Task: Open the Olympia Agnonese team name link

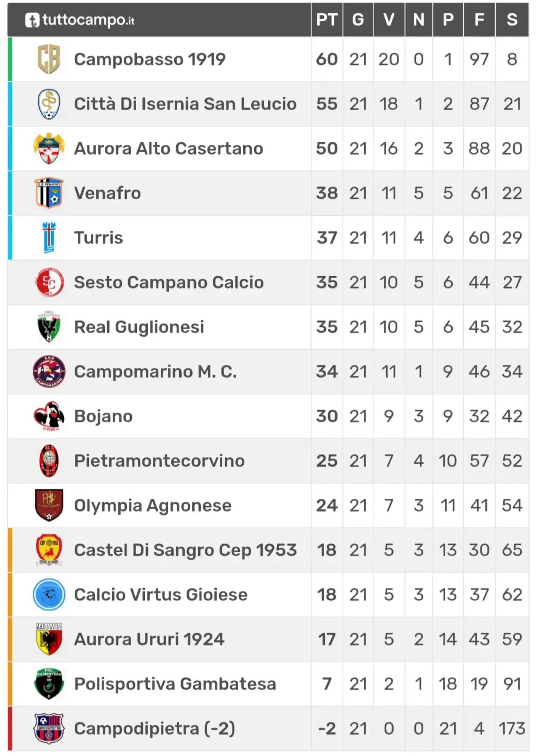Action: coord(152,506)
